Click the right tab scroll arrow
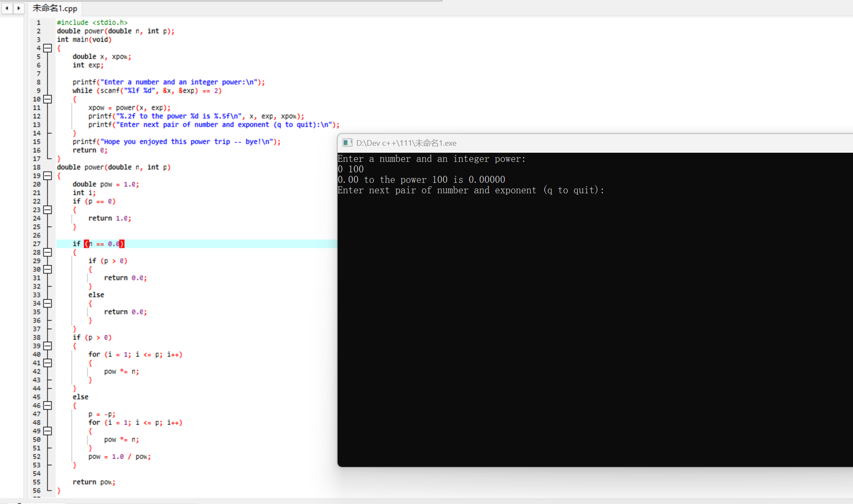Screen dimensions: 853x504 click(18, 8)
